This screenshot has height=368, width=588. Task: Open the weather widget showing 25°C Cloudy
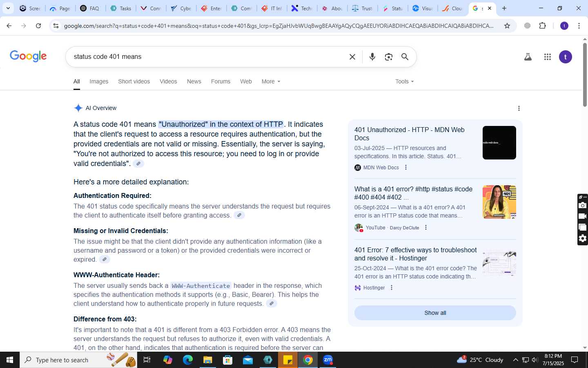point(480,360)
